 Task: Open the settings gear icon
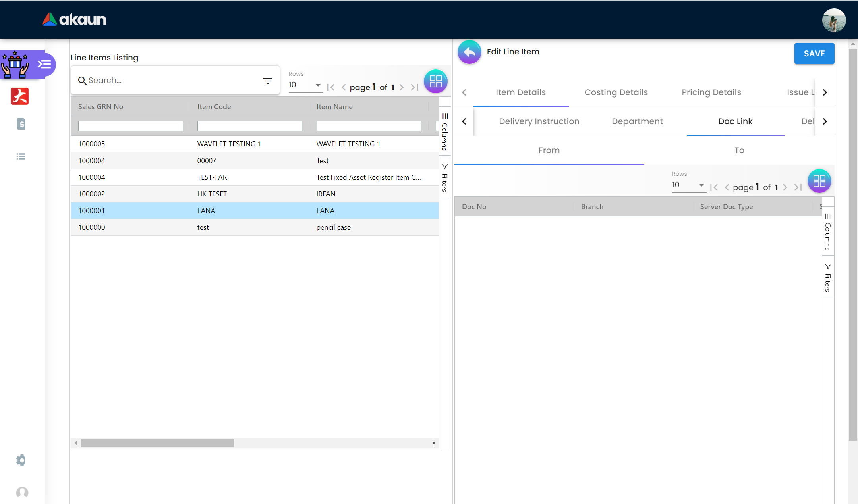(x=21, y=460)
